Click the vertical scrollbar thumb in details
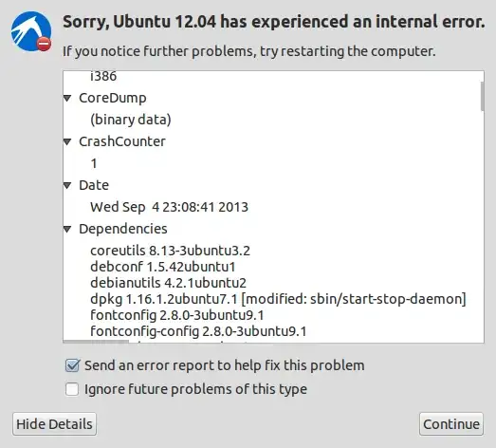This screenshot has height=448, width=496. 482,97
